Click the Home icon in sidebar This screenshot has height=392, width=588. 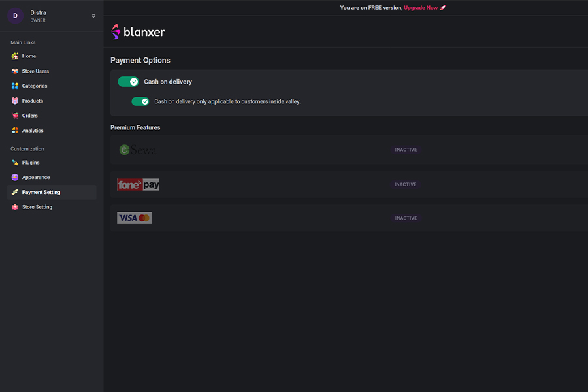coord(15,56)
